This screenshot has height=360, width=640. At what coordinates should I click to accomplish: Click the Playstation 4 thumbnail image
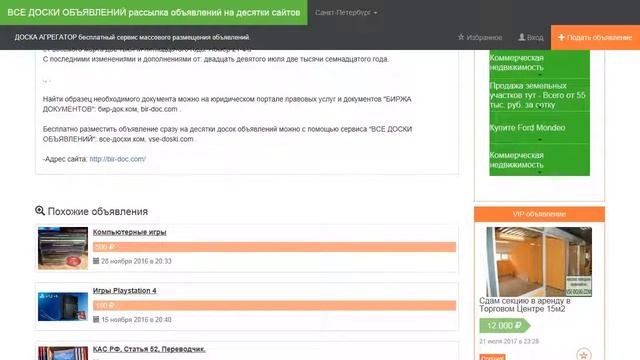coord(63,307)
